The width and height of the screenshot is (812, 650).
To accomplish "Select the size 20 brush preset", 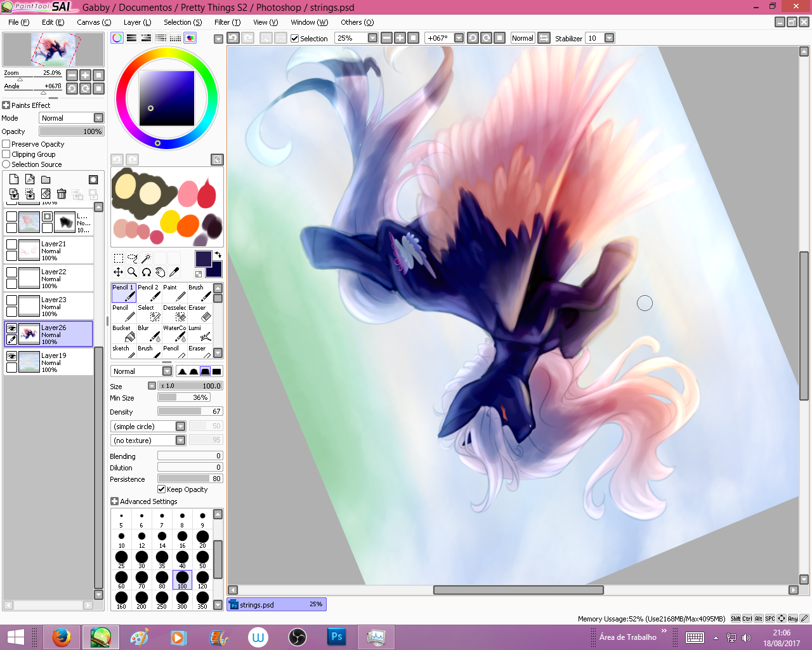I will coord(202,538).
